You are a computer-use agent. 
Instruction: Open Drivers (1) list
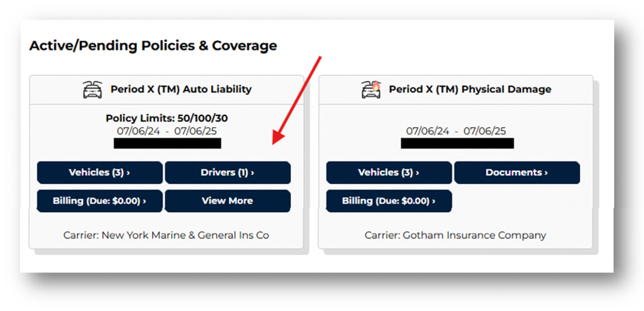(x=228, y=173)
